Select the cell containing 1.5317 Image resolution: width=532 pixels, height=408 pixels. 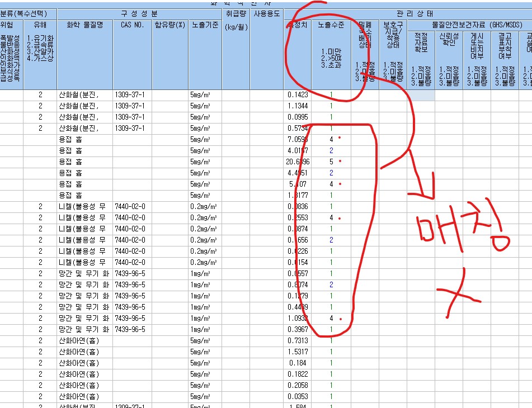(298, 352)
